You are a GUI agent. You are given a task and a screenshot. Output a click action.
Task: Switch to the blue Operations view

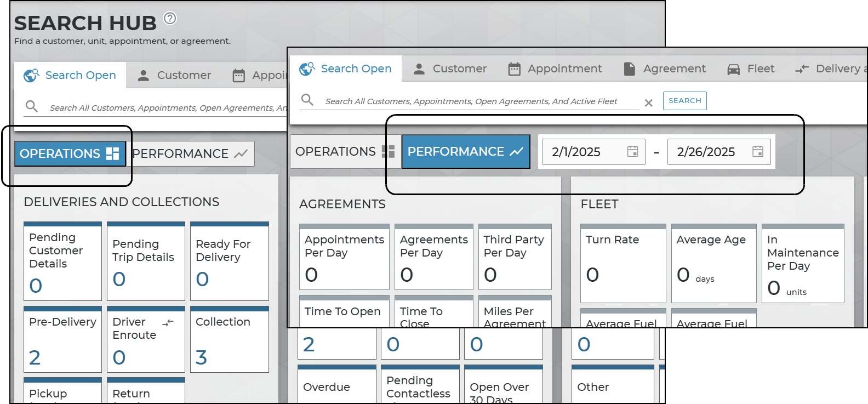click(70, 153)
